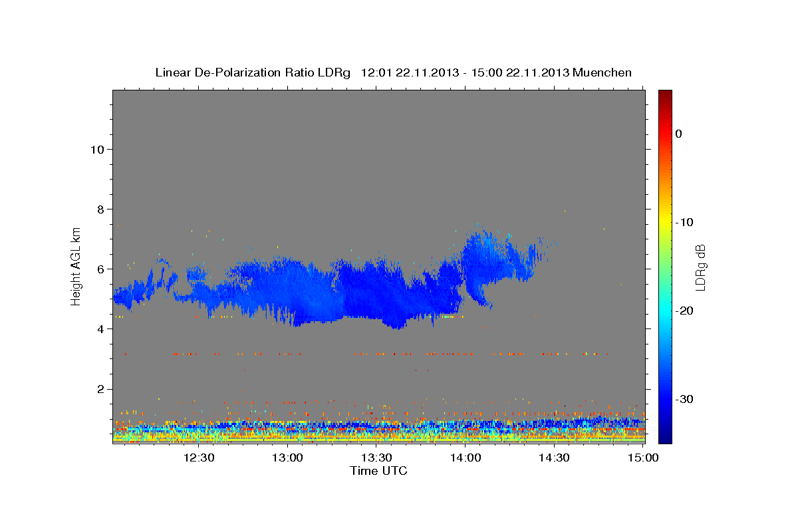798x532 pixels.
Task: Click the height tick label 4
Action: coord(100,329)
